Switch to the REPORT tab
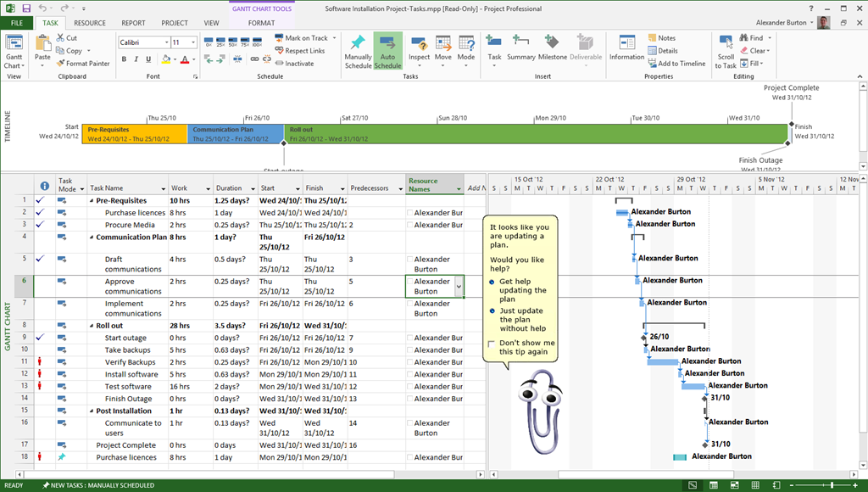Screen dimensions: 868x492 click(133, 23)
